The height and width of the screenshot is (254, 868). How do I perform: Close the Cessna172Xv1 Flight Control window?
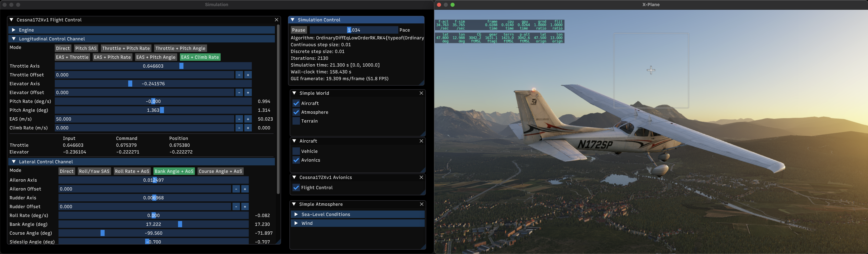[277, 20]
